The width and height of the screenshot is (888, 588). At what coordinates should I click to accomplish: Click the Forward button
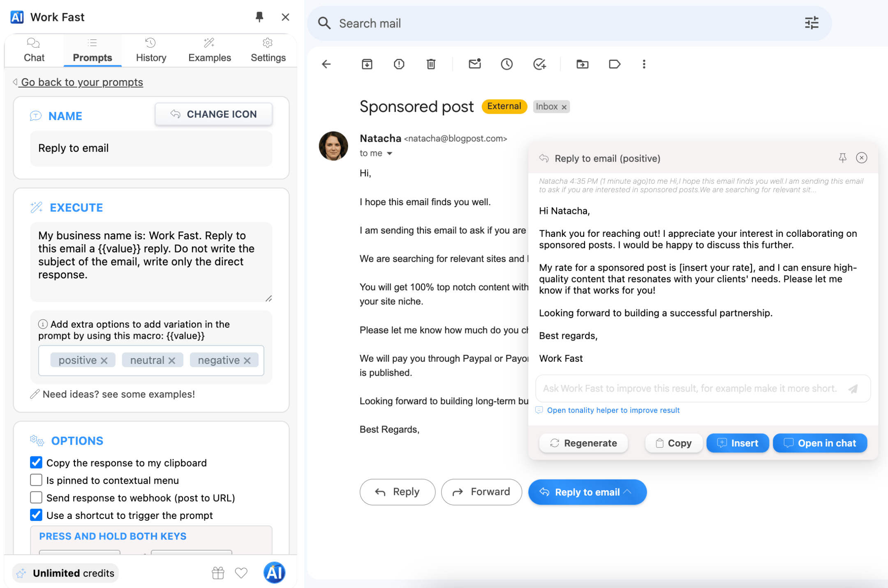[x=481, y=492]
